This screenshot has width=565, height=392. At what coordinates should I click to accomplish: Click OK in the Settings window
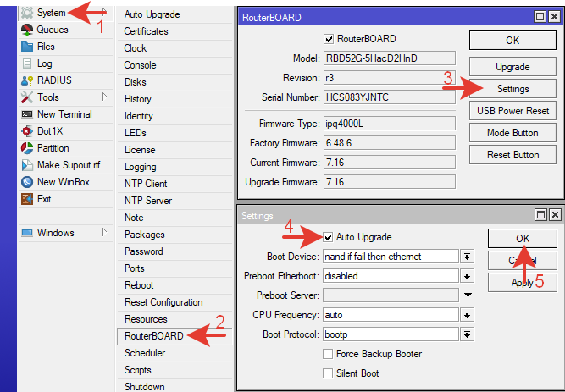point(523,238)
